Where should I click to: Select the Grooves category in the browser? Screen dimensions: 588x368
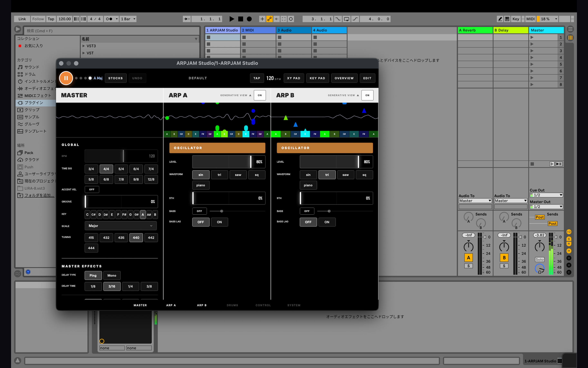(x=28, y=124)
